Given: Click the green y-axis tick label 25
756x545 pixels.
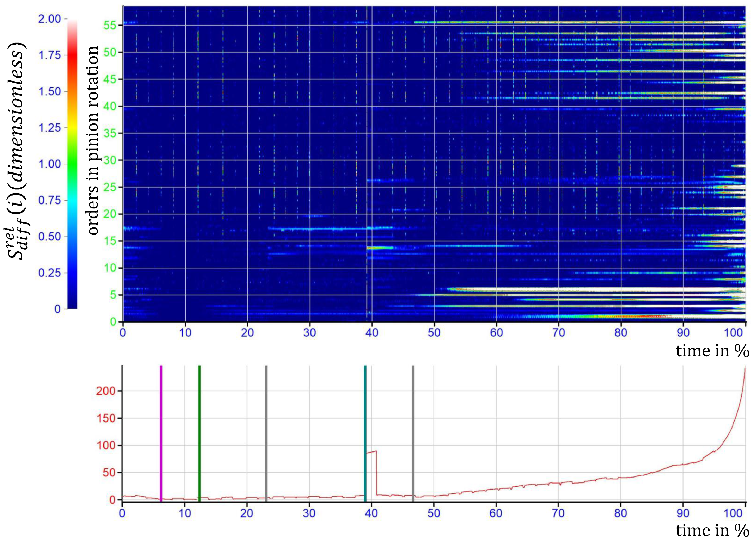Looking at the screenshot, I should pos(110,187).
